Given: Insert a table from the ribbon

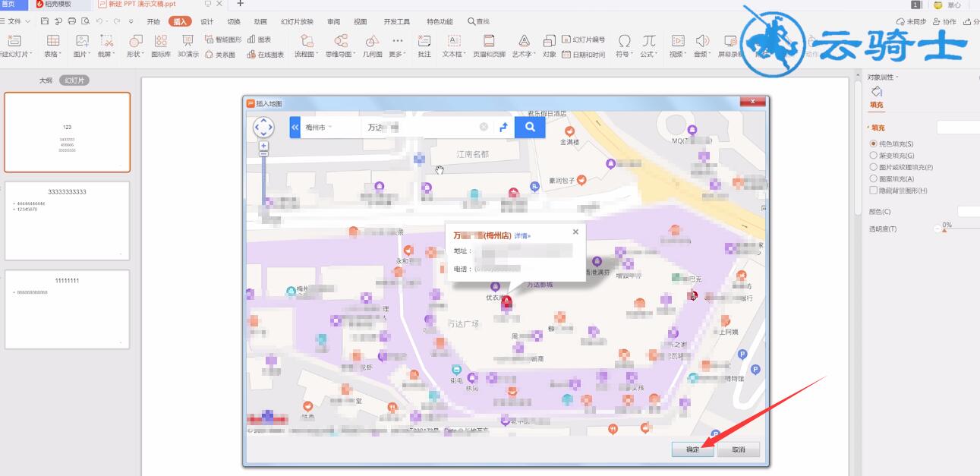Looking at the screenshot, I should coord(52,46).
